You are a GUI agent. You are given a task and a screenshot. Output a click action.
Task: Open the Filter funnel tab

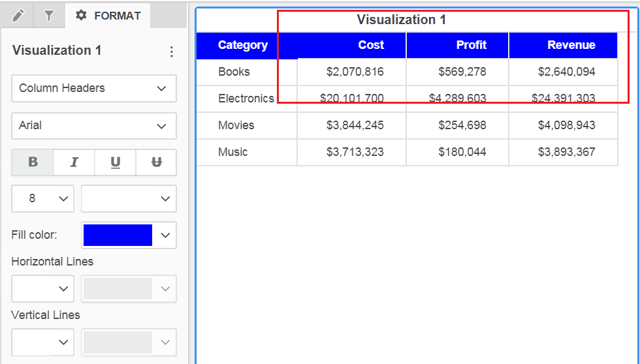click(x=49, y=16)
